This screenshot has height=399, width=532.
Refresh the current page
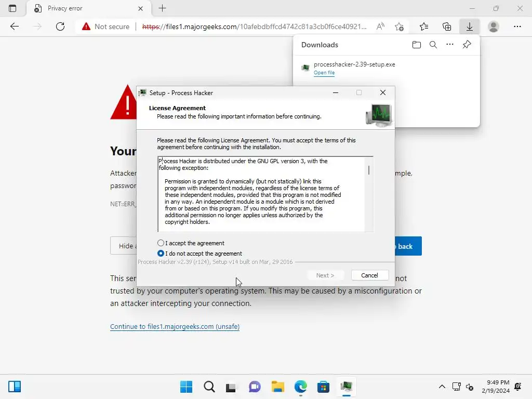click(x=60, y=26)
